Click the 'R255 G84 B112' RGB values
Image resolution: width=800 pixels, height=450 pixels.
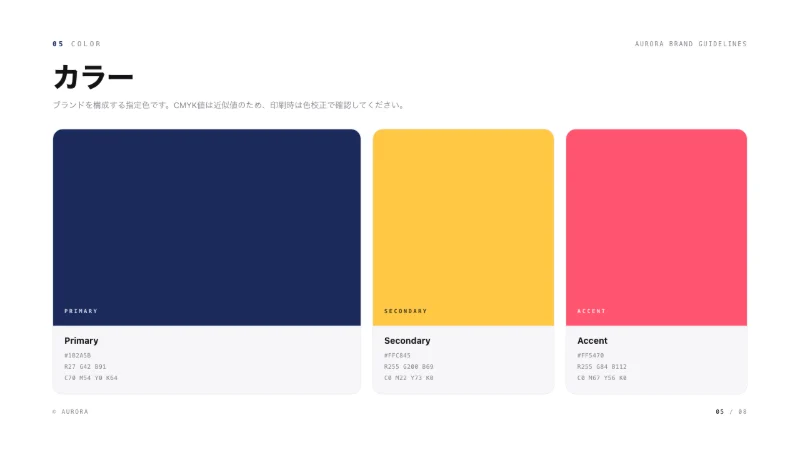602,367
